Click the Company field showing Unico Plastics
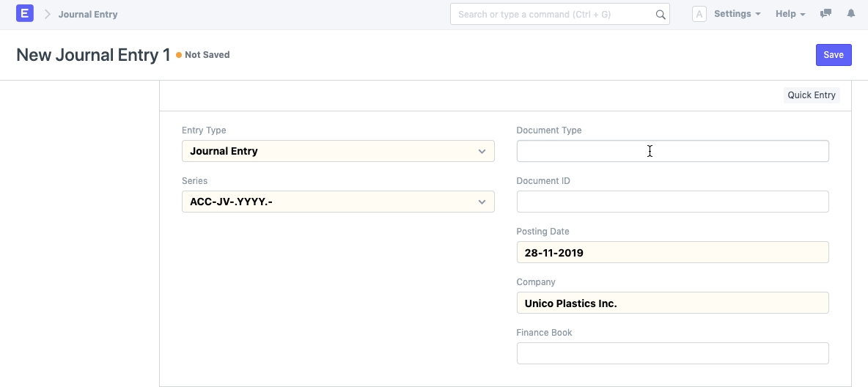Screen dimensions: 868x387 point(672,303)
